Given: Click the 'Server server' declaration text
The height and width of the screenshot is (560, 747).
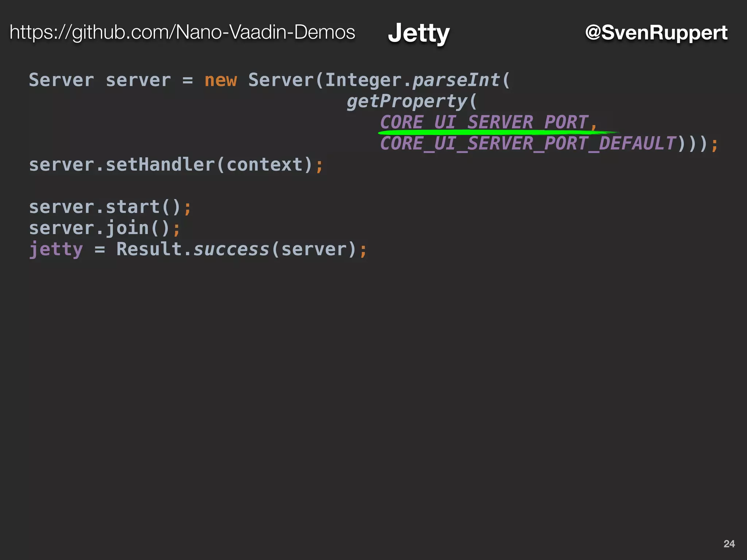Looking at the screenshot, I should [100, 80].
